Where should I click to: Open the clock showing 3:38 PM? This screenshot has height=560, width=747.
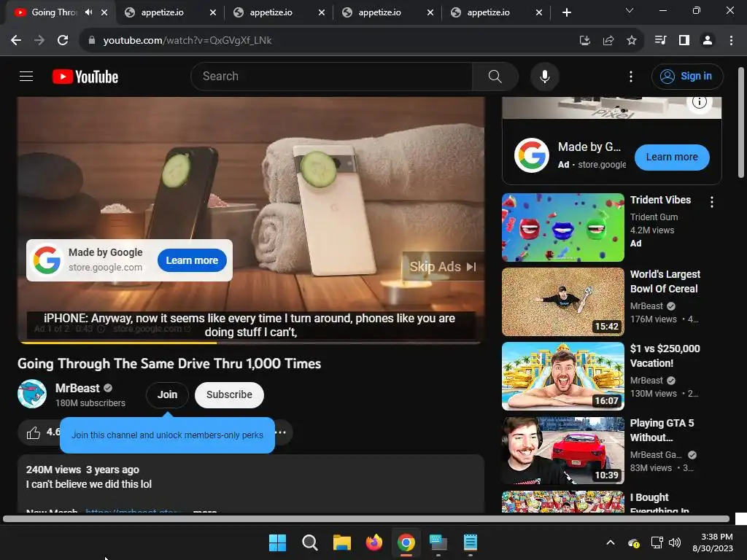pos(713,542)
